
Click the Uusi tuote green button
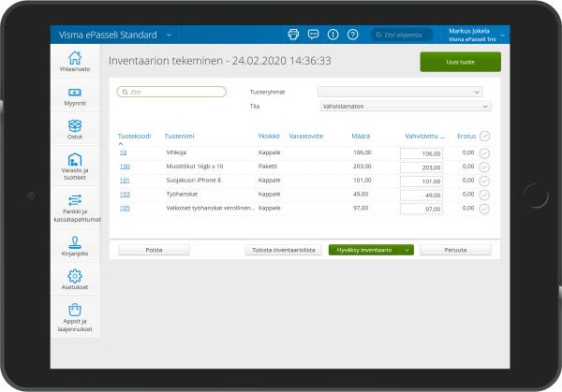point(461,62)
